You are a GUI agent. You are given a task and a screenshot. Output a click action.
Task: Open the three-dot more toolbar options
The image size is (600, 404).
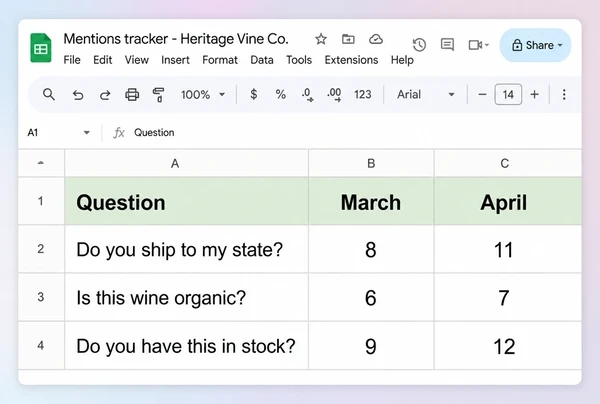[x=564, y=94]
